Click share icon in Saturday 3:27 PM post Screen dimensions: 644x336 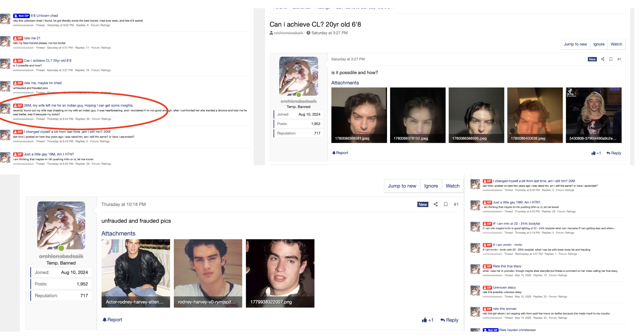tap(603, 59)
